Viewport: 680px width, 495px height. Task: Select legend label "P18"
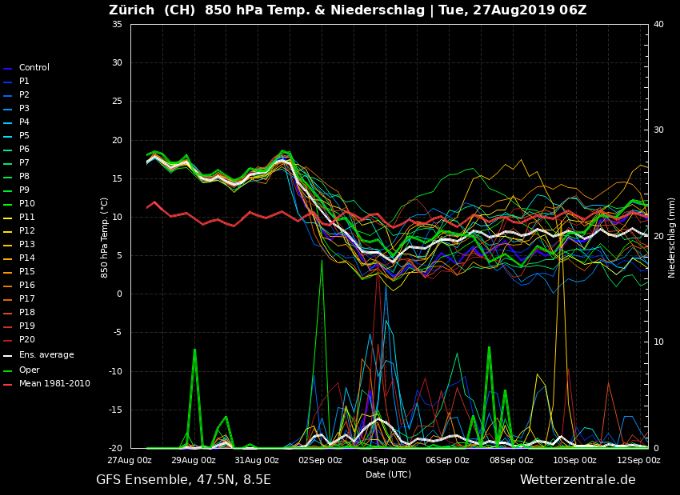27,312
